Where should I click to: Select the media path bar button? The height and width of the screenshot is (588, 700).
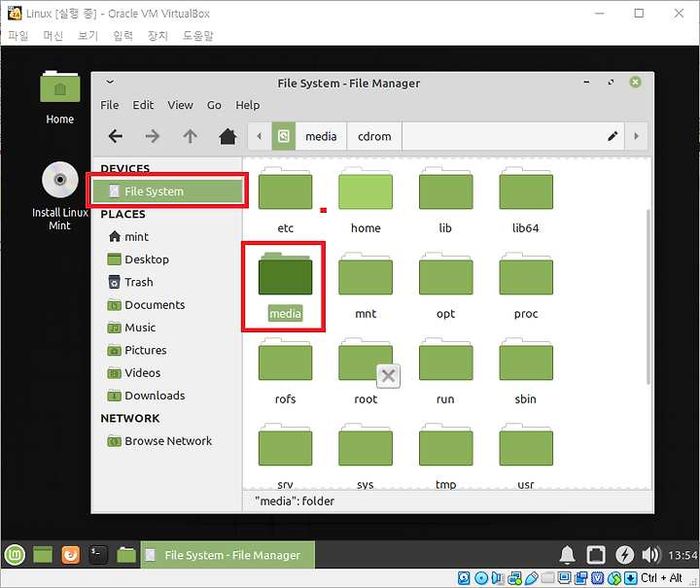click(x=321, y=136)
